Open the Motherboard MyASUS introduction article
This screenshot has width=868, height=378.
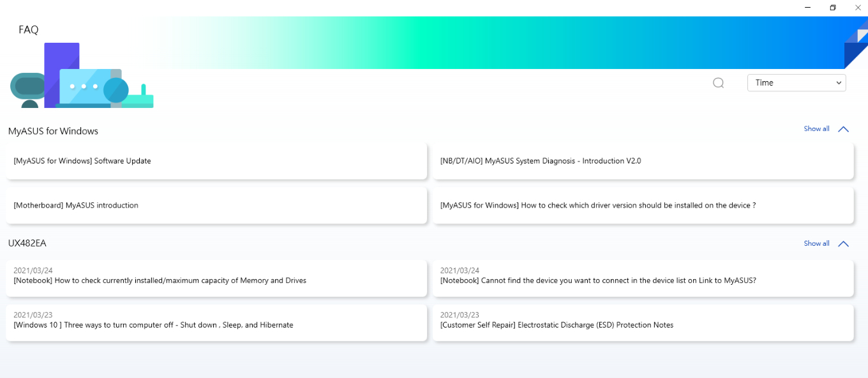pos(216,206)
